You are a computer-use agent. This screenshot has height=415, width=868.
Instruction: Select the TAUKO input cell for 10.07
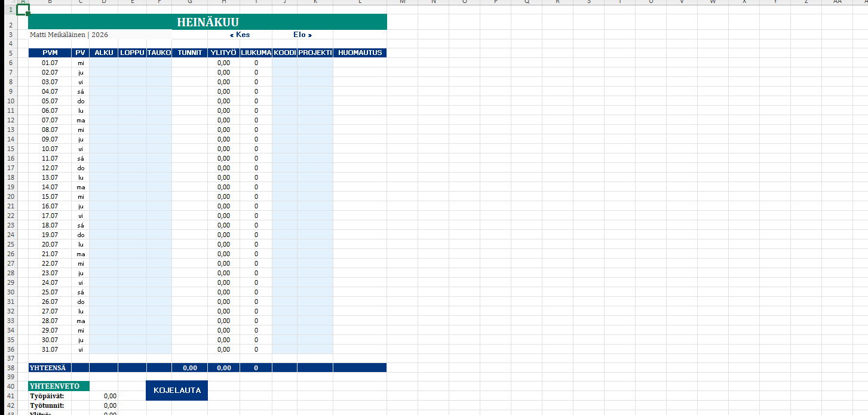pos(159,149)
